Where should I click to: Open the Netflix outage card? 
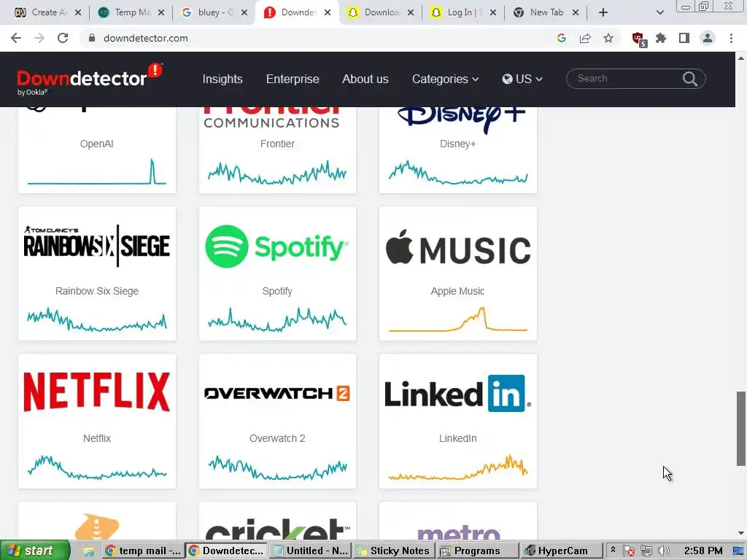[97, 421]
